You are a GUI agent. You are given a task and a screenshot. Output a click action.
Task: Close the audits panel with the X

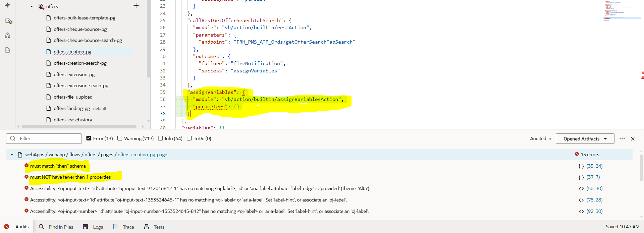[633, 139]
